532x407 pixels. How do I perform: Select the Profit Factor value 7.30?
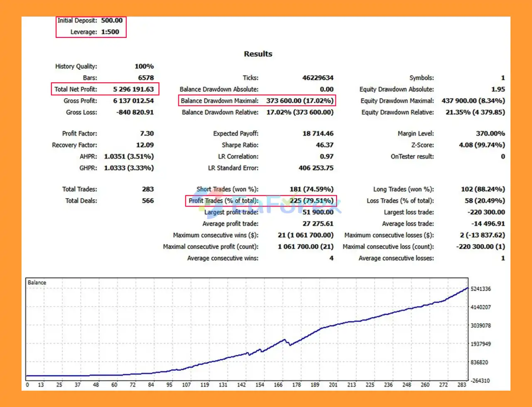pos(147,133)
